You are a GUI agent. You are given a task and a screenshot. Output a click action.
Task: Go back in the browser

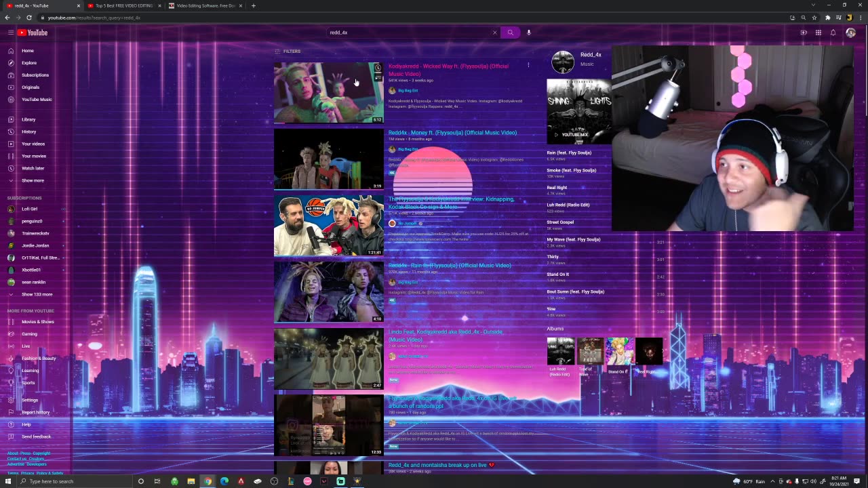(x=7, y=18)
